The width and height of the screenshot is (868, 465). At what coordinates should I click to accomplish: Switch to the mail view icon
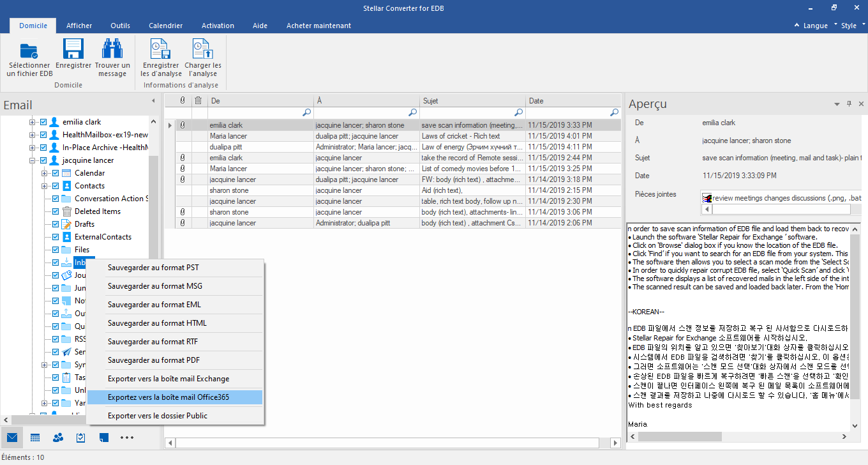pos(11,438)
